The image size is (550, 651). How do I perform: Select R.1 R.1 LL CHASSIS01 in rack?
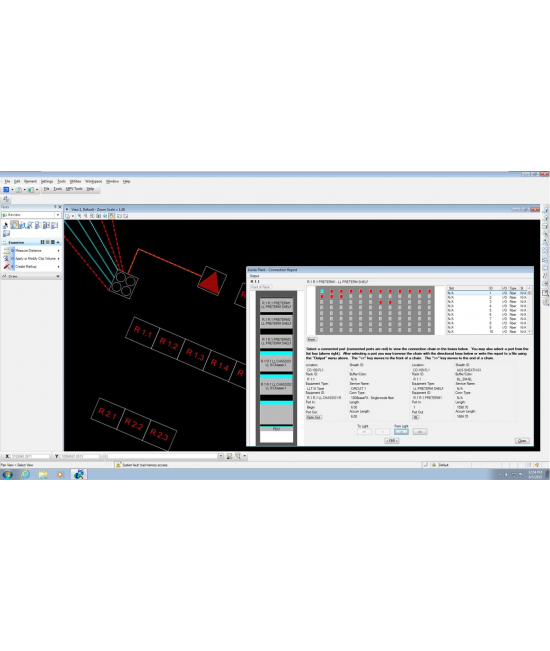276,363
